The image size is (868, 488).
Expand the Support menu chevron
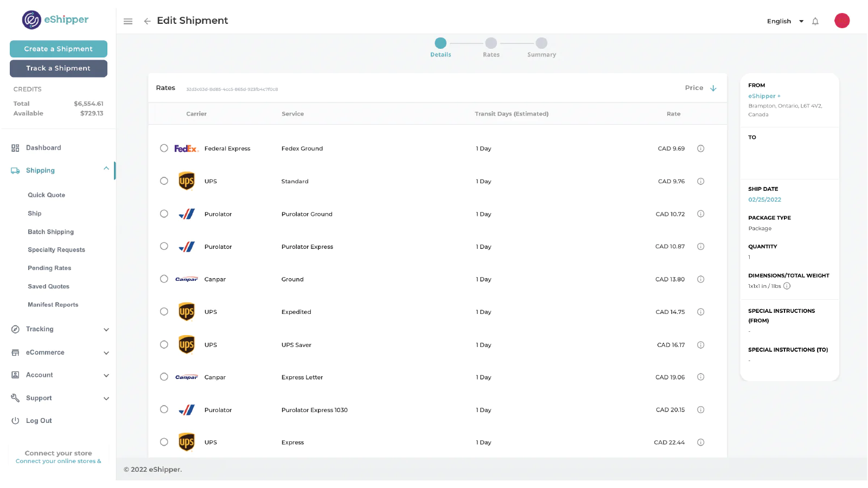point(106,399)
